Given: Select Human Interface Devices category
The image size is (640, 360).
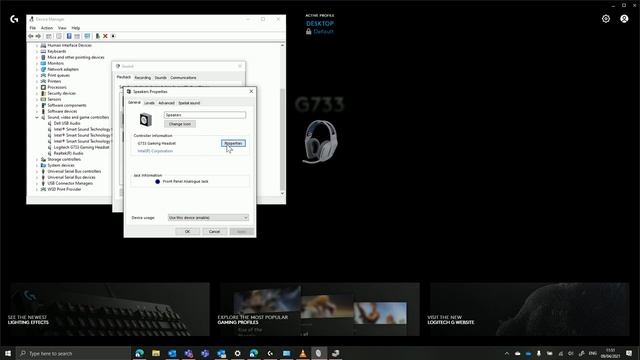Looking at the screenshot, I should tap(69, 45).
